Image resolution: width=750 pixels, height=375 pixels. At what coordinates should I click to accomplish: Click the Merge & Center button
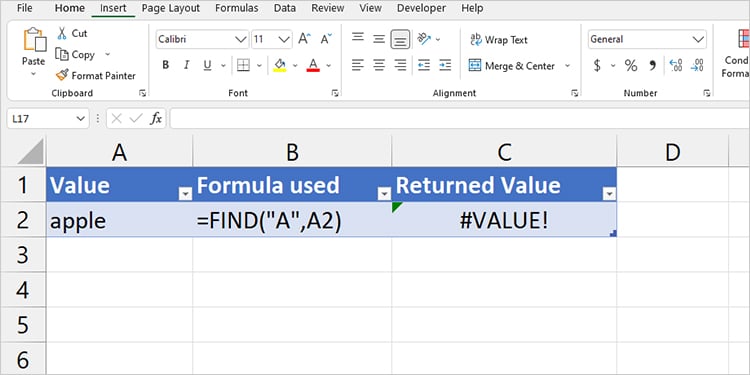tap(512, 66)
